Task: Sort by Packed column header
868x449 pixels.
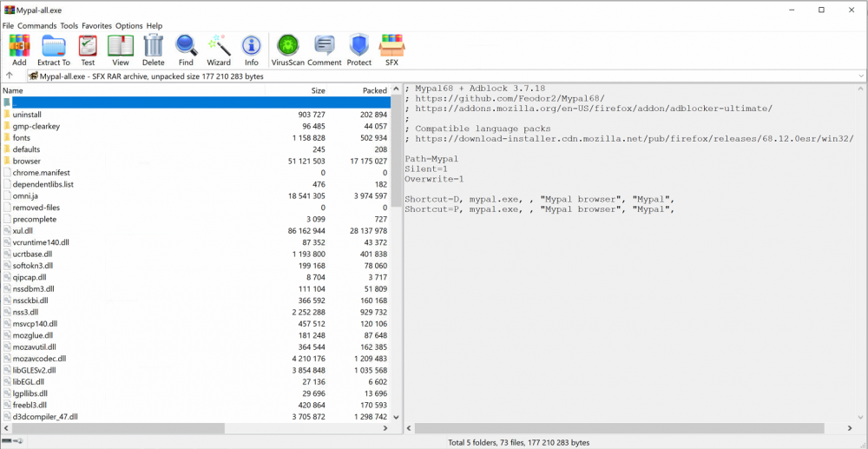Action: (375, 90)
